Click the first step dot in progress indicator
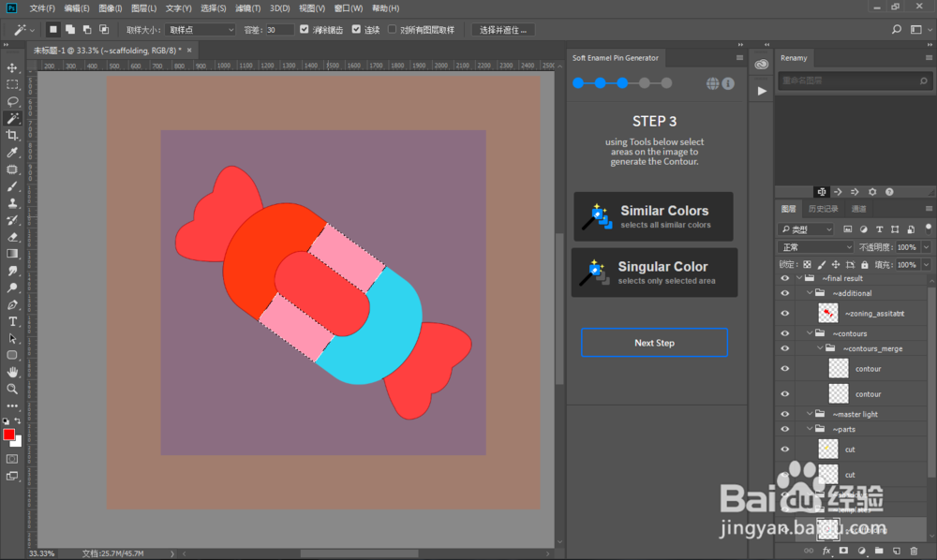 [578, 83]
